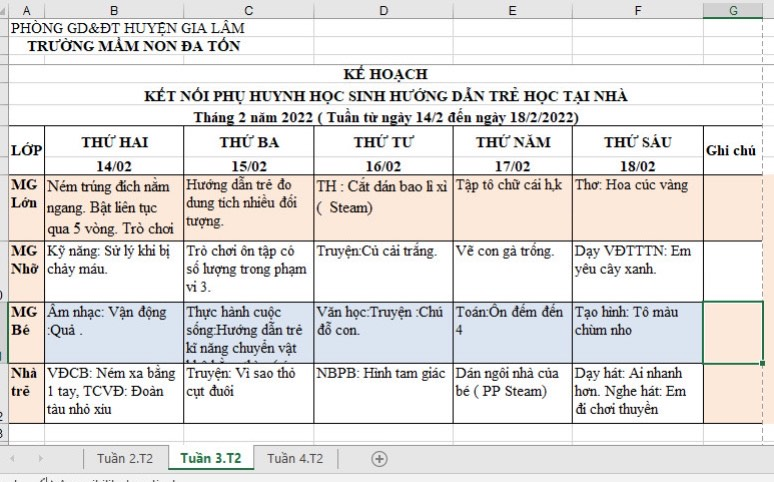774x482 pixels.
Task: Click the Ghi chú header cell
Action: (733, 151)
